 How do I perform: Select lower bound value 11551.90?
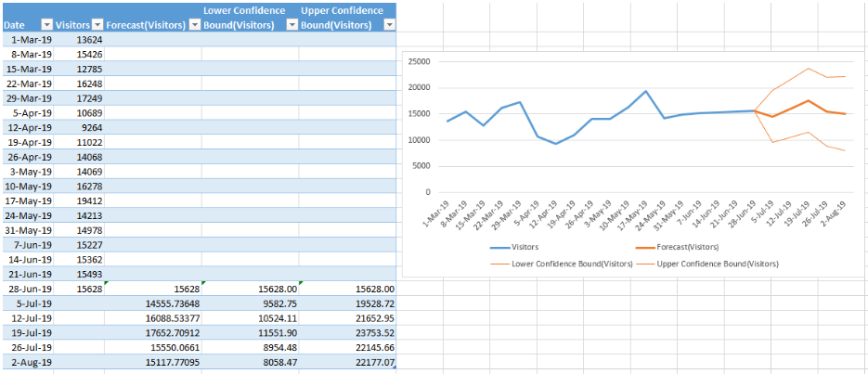pyautogui.click(x=251, y=333)
